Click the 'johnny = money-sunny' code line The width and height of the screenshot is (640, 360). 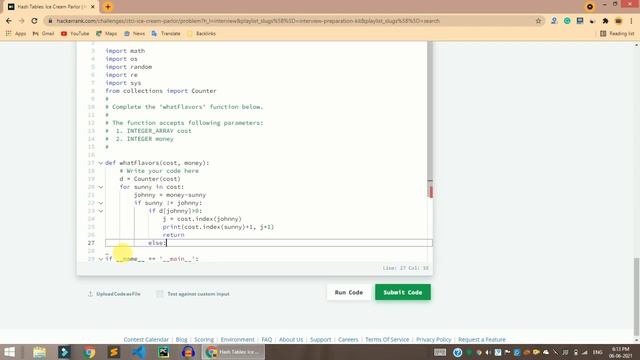pos(170,195)
